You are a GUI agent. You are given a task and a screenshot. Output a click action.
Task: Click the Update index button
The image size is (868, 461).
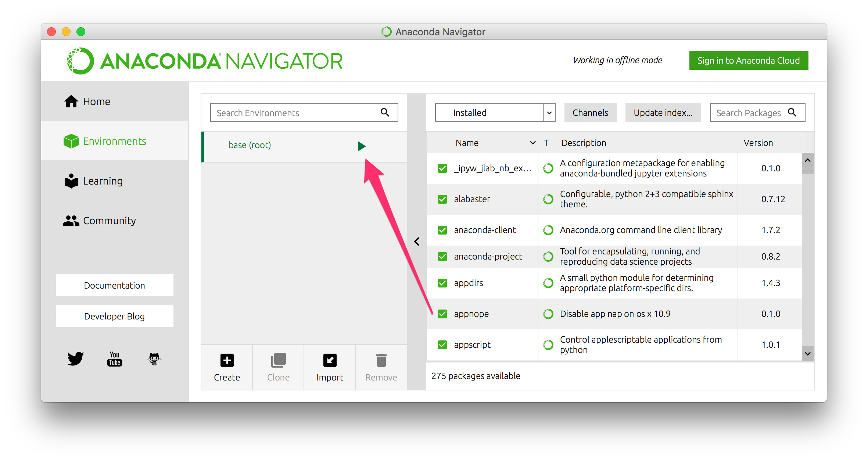coord(663,113)
